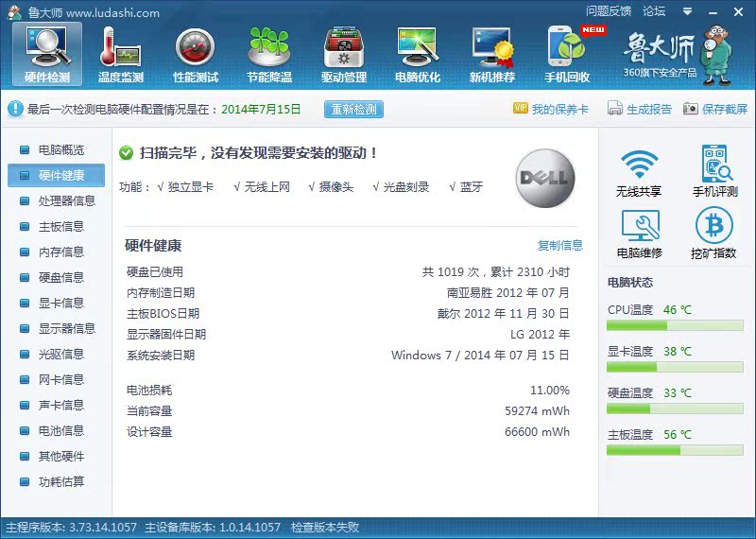Click the 设计容量 66600 mWh value

click(537, 432)
